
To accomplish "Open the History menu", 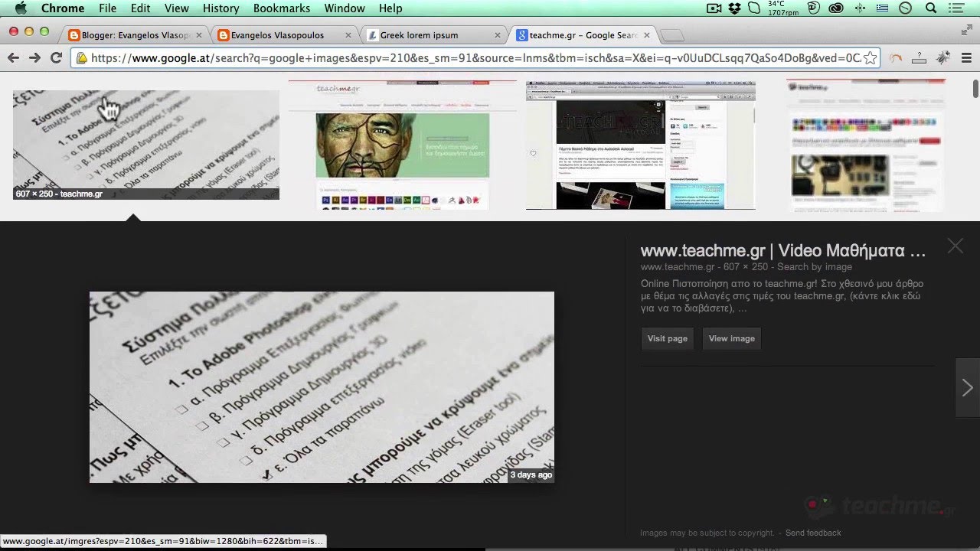I will pyautogui.click(x=221, y=8).
